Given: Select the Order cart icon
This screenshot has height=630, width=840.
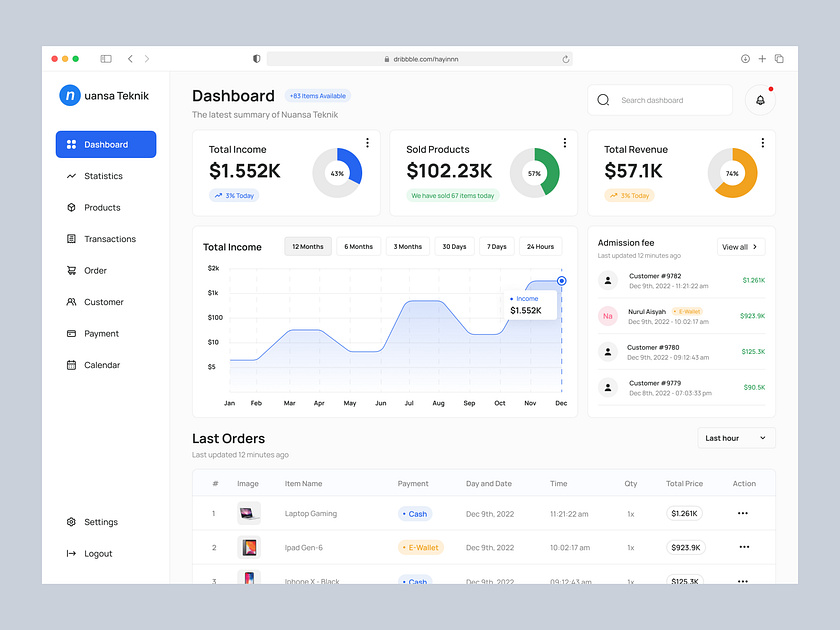Looking at the screenshot, I should click(x=71, y=270).
